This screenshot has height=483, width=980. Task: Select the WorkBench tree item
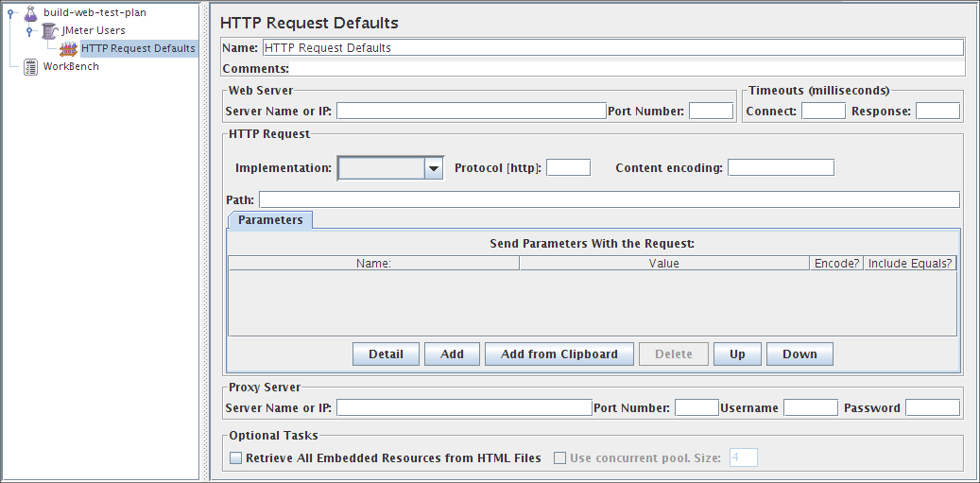[71, 66]
